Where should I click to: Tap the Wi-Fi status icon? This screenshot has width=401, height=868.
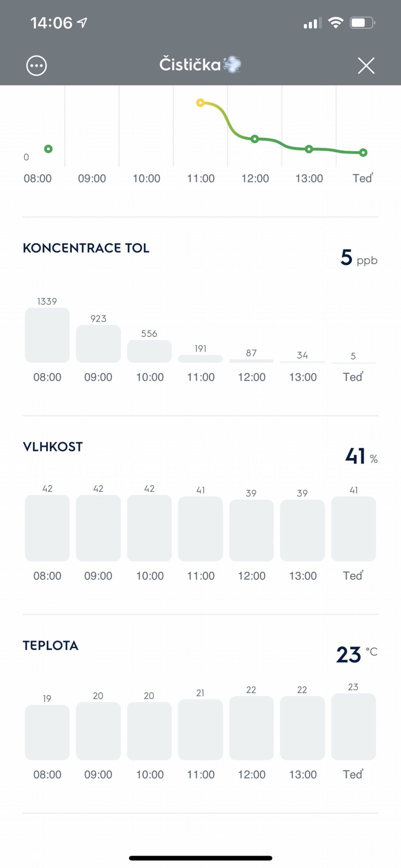336,23
